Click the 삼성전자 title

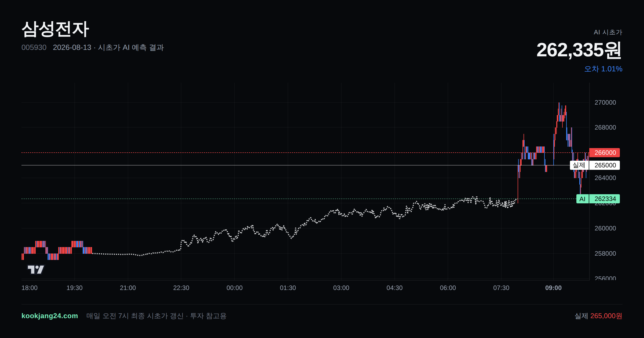click(x=55, y=29)
